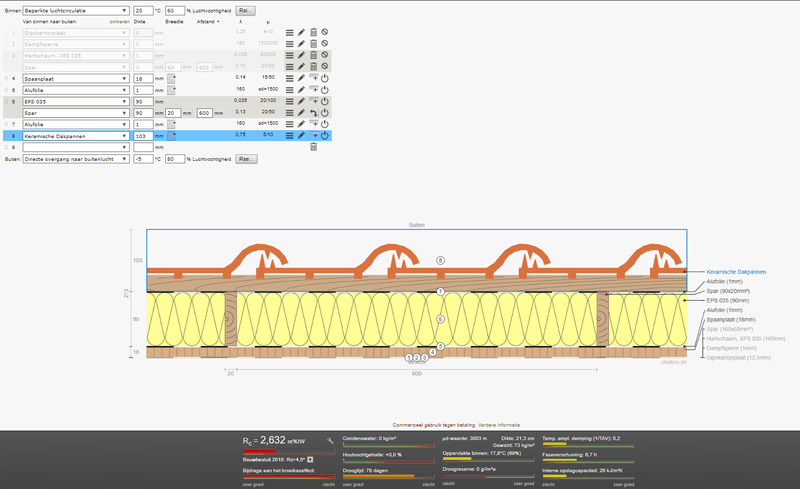Click the trash icon on empty row 9
Viewport: 800px width, 489px height.
[313, 146]
